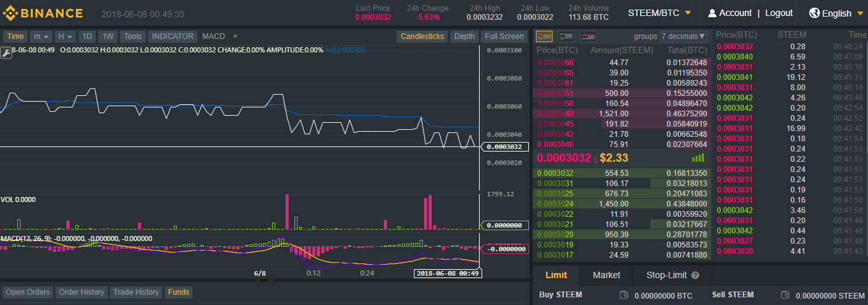Switch to Candlesticks chart view
Screen dimensions: 868x305
pos(422,36)
